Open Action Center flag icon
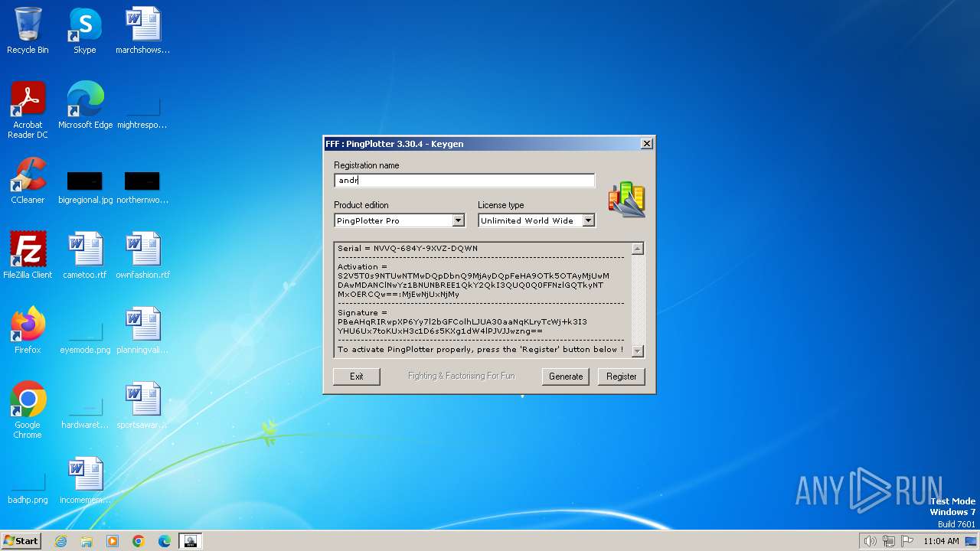 (x=907, y=541)
